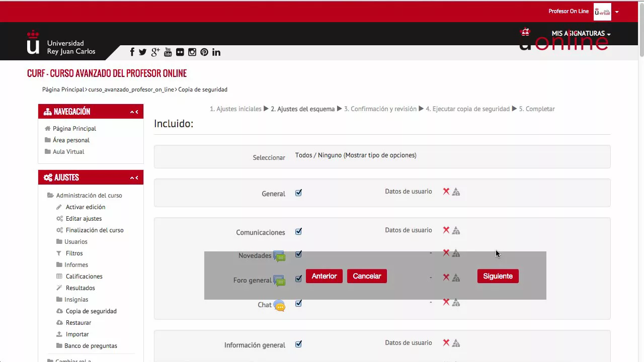Click the Cancelar button
The height and width of the screenshot is (362, 644).
click(367, 276)
